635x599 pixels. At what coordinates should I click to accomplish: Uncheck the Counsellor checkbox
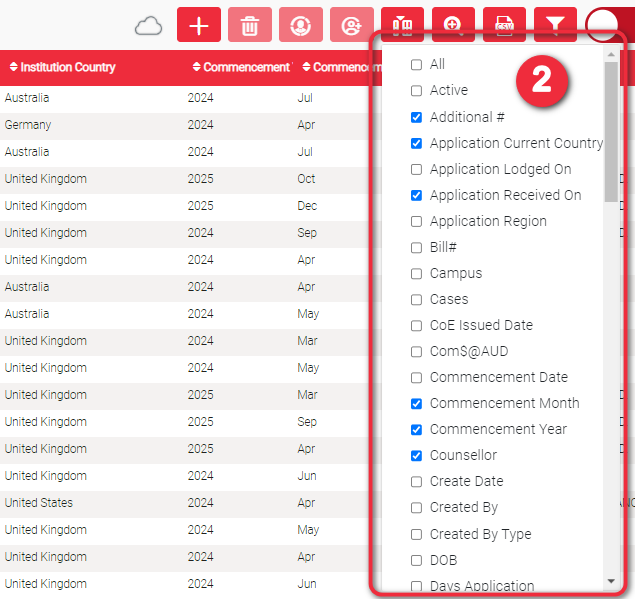416,456
